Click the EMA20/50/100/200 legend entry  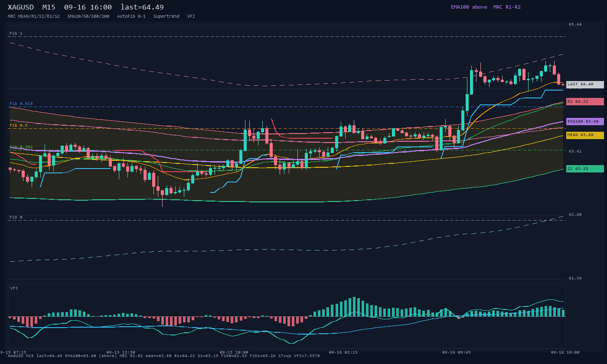(x=88, y=16)
